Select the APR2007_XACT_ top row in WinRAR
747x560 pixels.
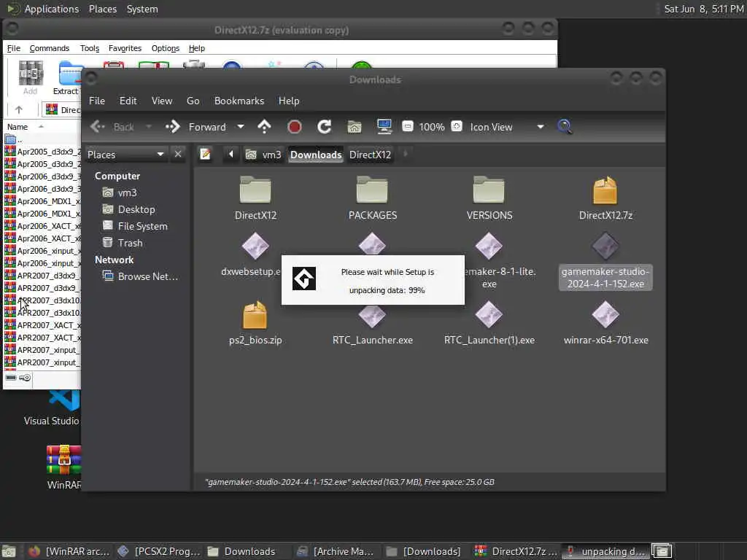click(x=43, y=325)
